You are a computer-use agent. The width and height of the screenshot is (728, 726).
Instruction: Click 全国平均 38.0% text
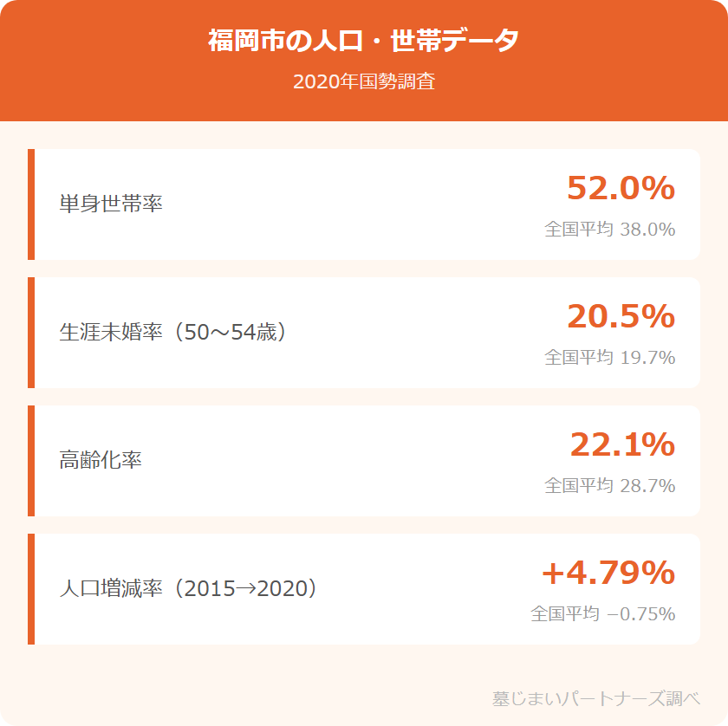(609, 230)
